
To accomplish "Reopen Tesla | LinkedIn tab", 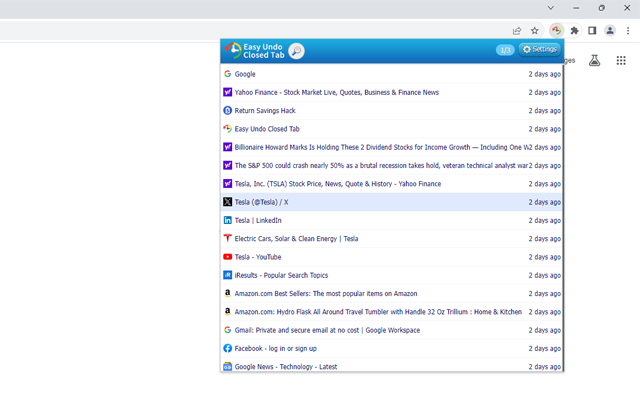I will coord(392,220).
